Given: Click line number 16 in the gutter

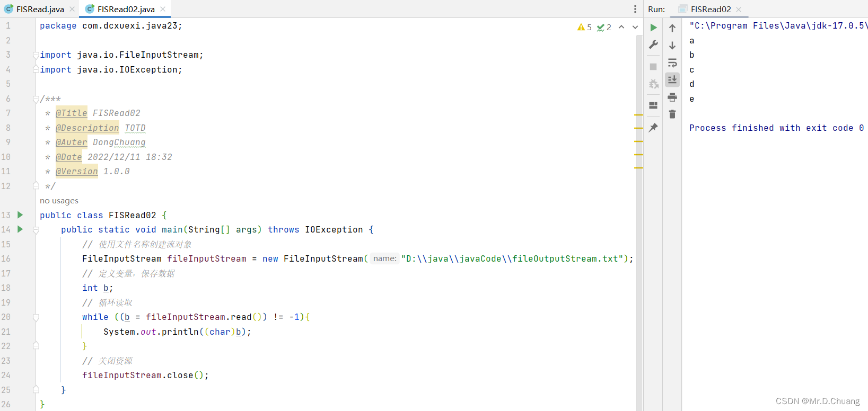Looking at the screenshot, I should coord(6,258).
